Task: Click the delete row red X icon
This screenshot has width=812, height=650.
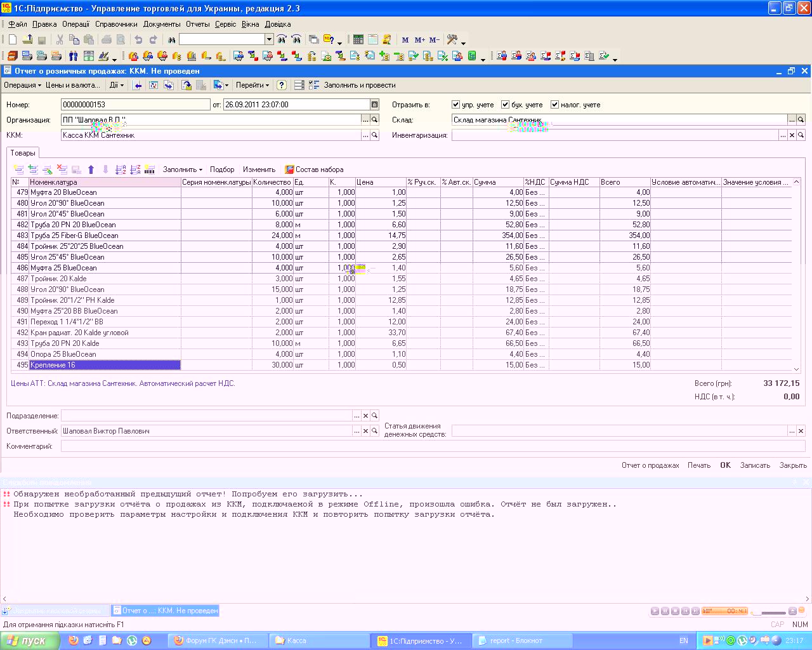Action: pos(62,169)
